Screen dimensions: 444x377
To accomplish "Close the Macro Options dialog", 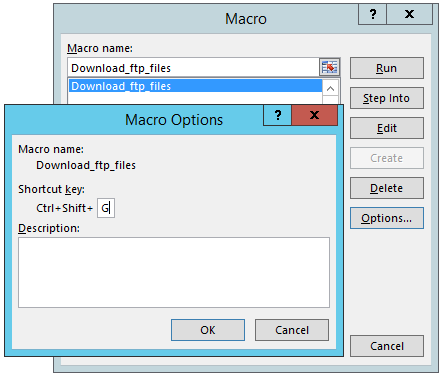I will 314,115.
